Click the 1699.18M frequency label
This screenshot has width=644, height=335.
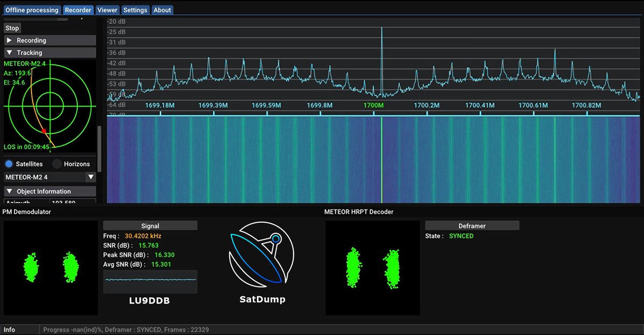click(x=160, y=105)
